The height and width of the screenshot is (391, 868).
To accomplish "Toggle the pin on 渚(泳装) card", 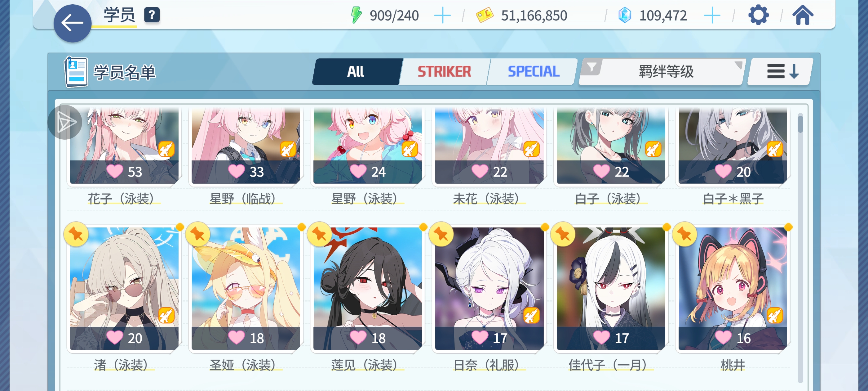I will pos(76,234).
